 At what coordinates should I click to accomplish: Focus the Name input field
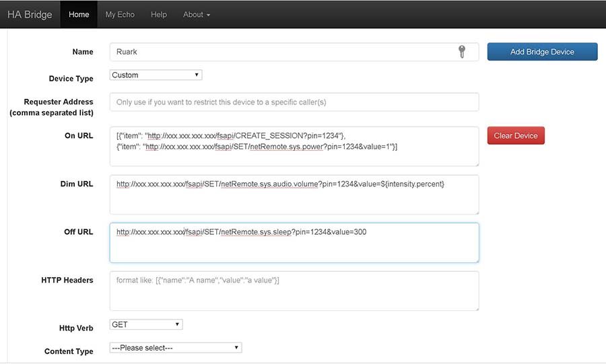pyautogui.click(x=283, y=52)
